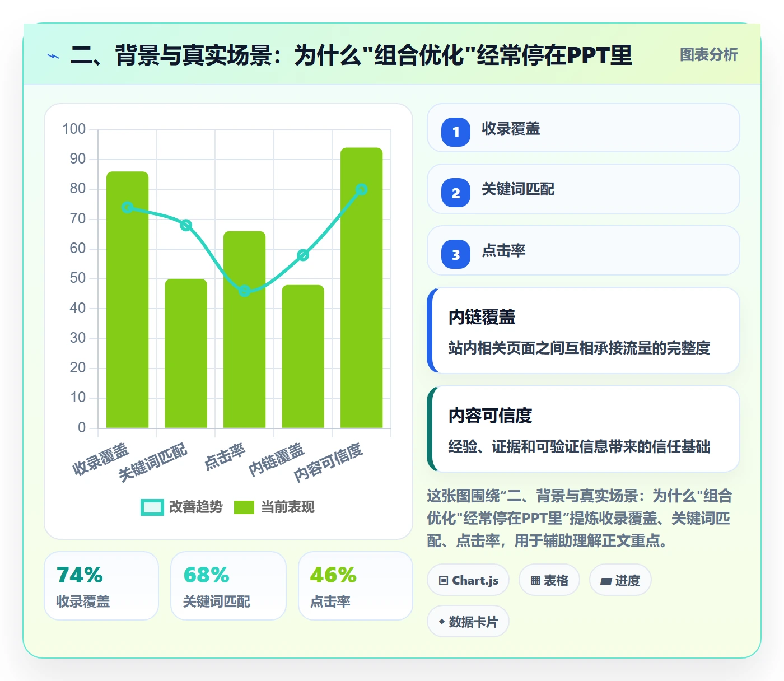This screenshot has width=784, height=681.
Task: Click the 100 y-axis label
Action: click(74, 129)
